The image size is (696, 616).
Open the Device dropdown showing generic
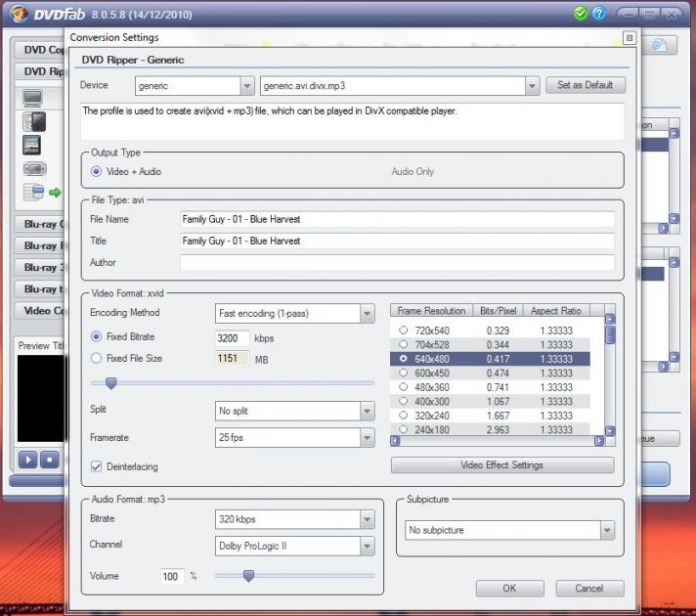pyautogui.click(x=195, y=86)
